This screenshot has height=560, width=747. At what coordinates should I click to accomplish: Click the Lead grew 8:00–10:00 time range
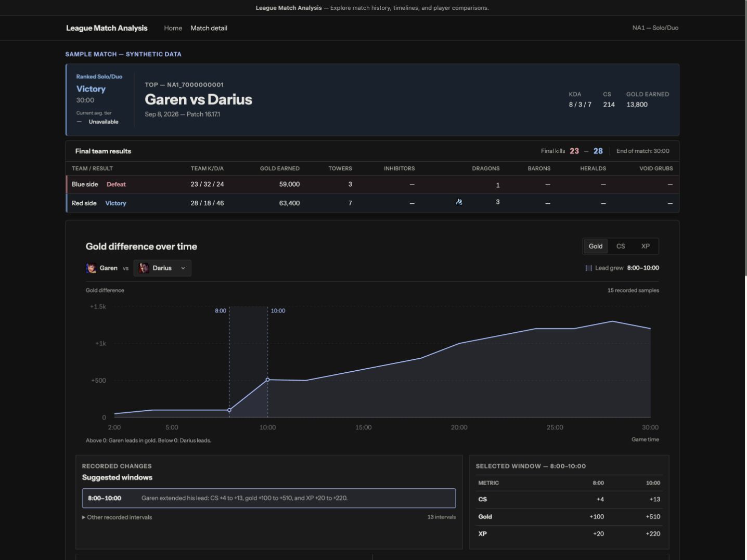(x=643, y=268)
